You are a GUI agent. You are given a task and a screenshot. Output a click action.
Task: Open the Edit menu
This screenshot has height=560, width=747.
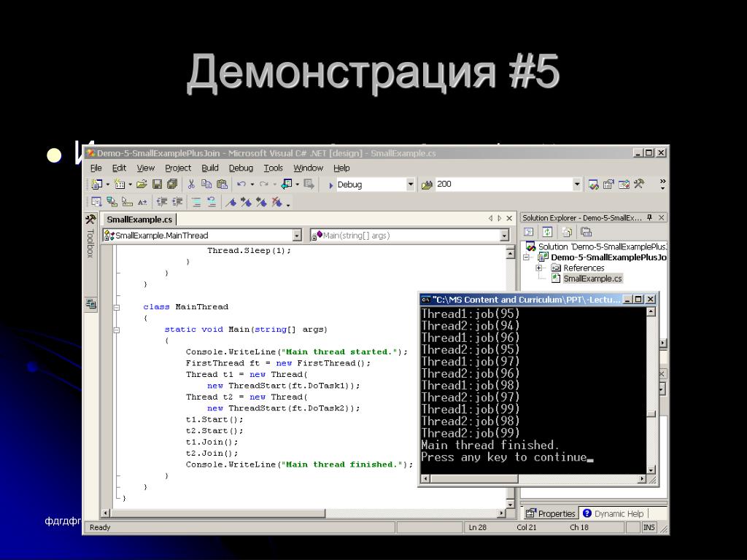coord(119,168)
